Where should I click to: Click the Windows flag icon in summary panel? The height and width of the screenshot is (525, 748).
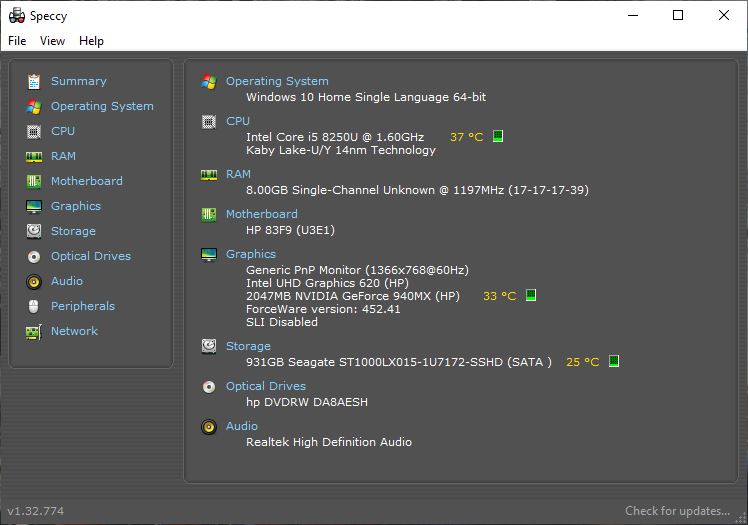[x=209, y=82]
